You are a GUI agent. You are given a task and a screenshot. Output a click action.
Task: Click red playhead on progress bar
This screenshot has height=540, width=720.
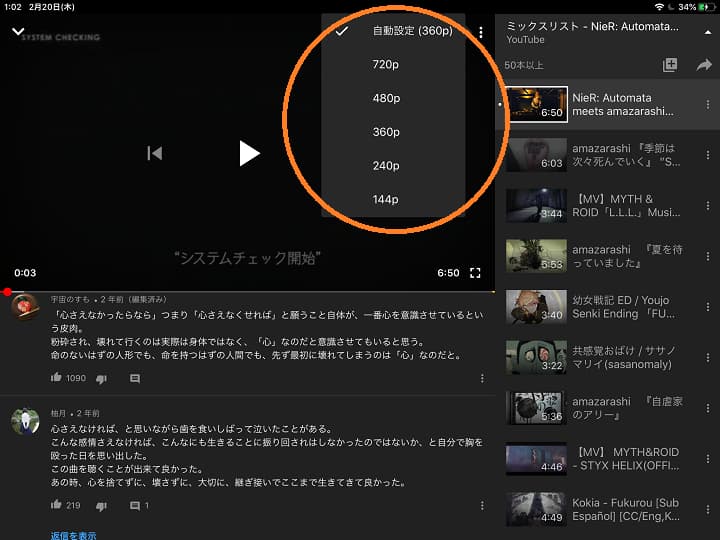click(x=7, y=292)
